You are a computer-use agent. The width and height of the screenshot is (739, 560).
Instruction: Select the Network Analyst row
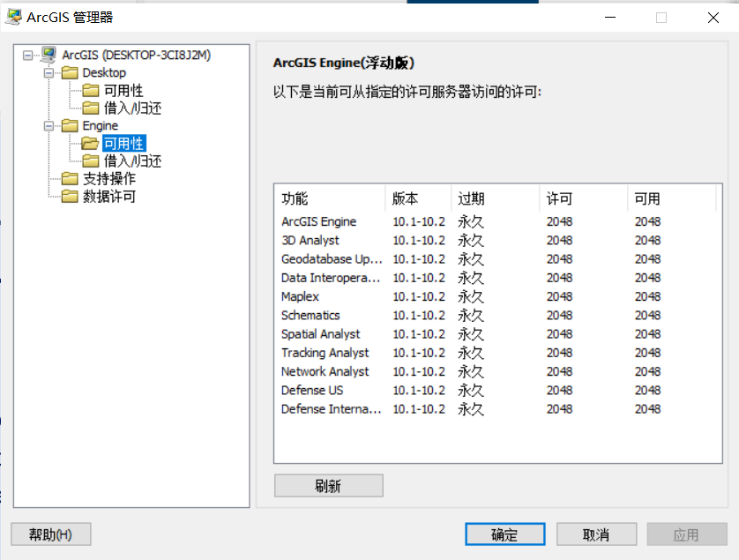tap(497, 371)
